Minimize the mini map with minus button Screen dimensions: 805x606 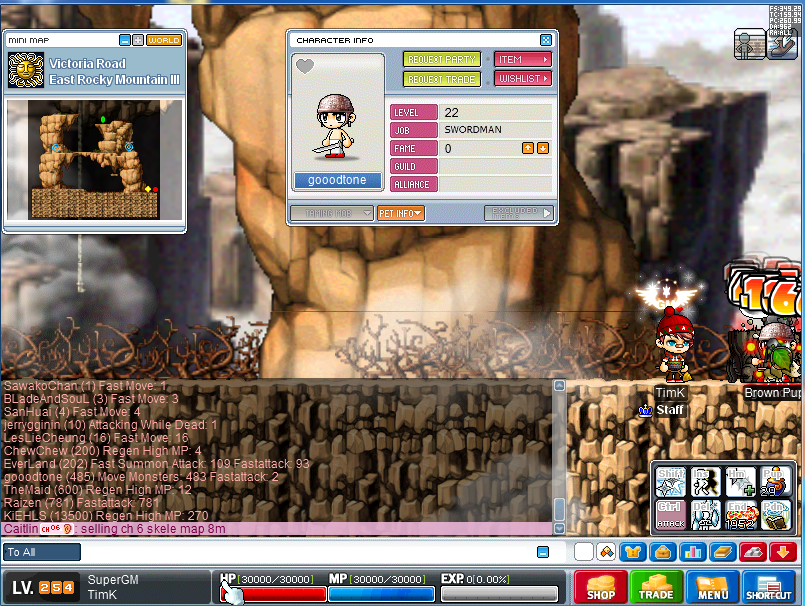pyautogui.click(x=124, y=40)
